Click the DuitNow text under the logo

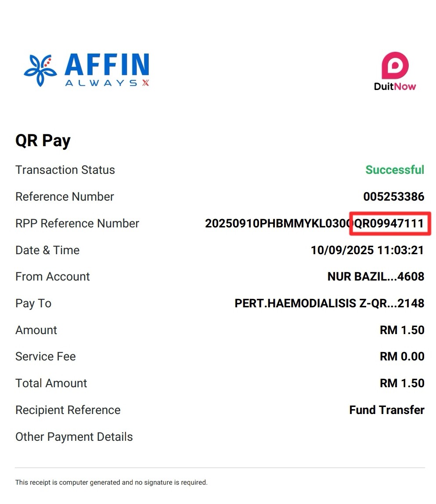point(395,86)
